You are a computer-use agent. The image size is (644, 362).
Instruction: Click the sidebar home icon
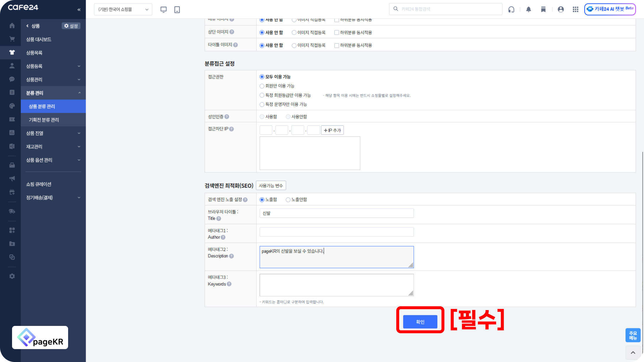pos(12,26)
